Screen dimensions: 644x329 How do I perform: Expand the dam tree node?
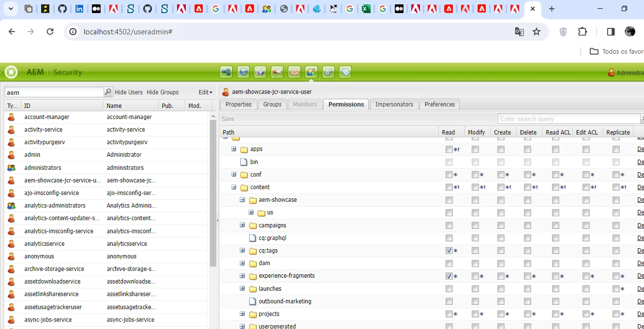[242, 263]
